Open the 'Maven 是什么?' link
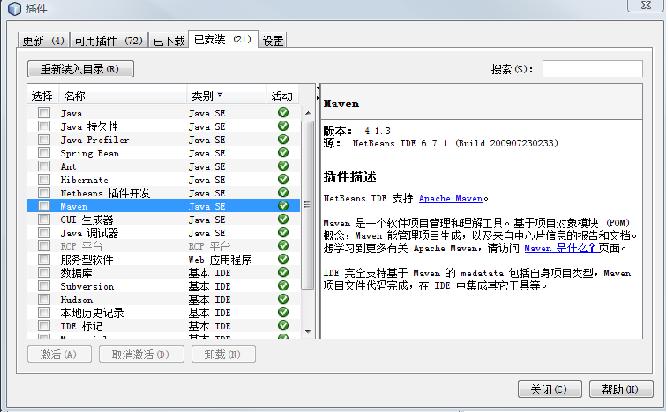 tap(560, 248)
